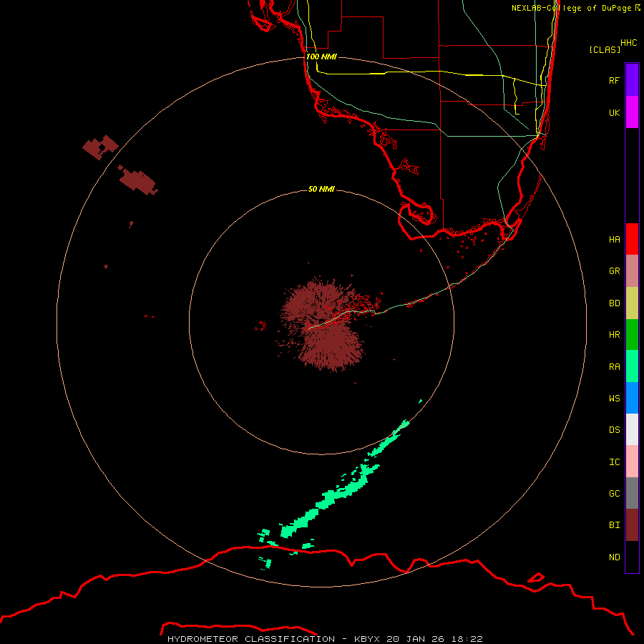Click the RF purple legend swatch

tap(632, 80)
